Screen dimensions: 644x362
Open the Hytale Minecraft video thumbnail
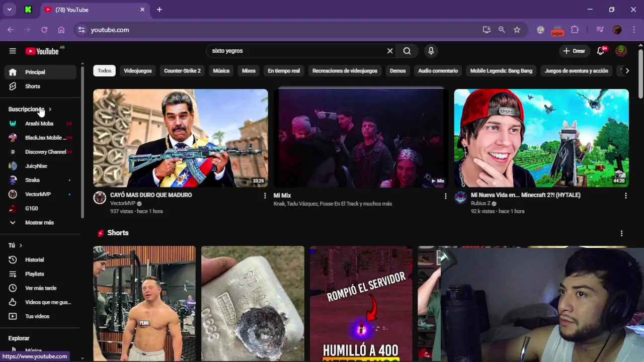click(x=541, y=138)
